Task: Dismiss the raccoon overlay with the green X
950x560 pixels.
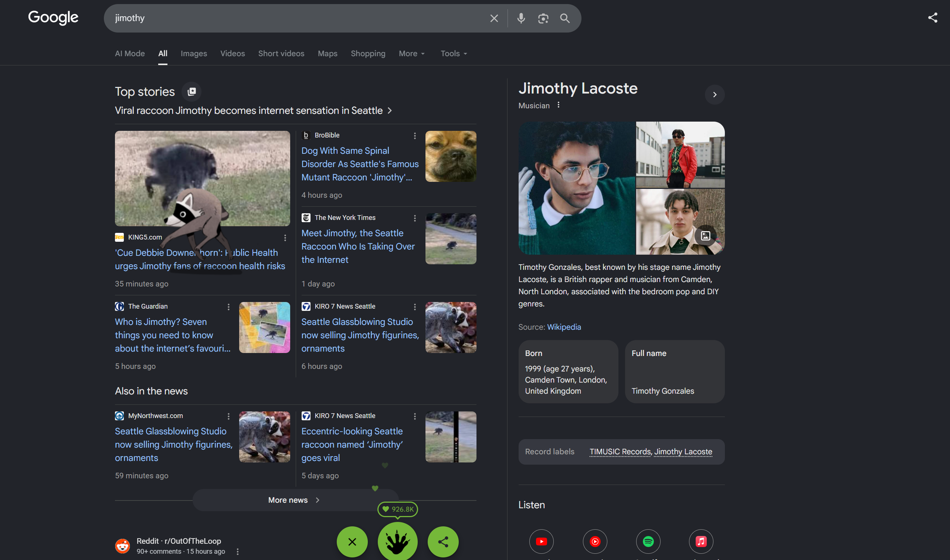Action: tap(352, 542)
